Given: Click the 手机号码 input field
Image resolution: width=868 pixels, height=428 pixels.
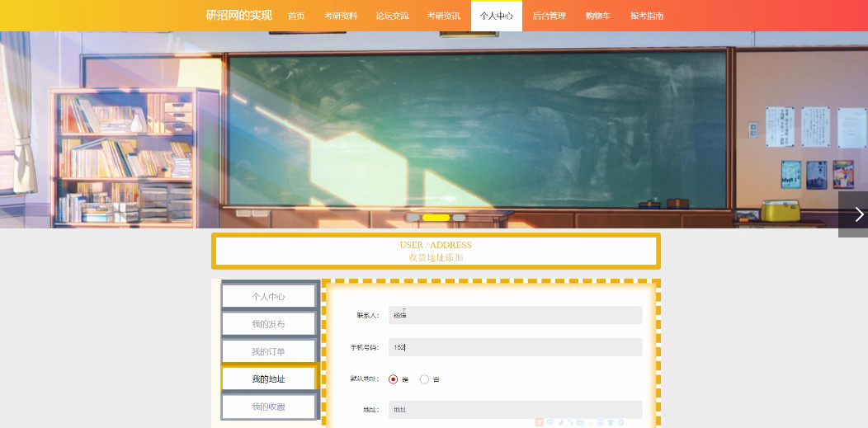Looking at the screenshot, I should [516, 347].
